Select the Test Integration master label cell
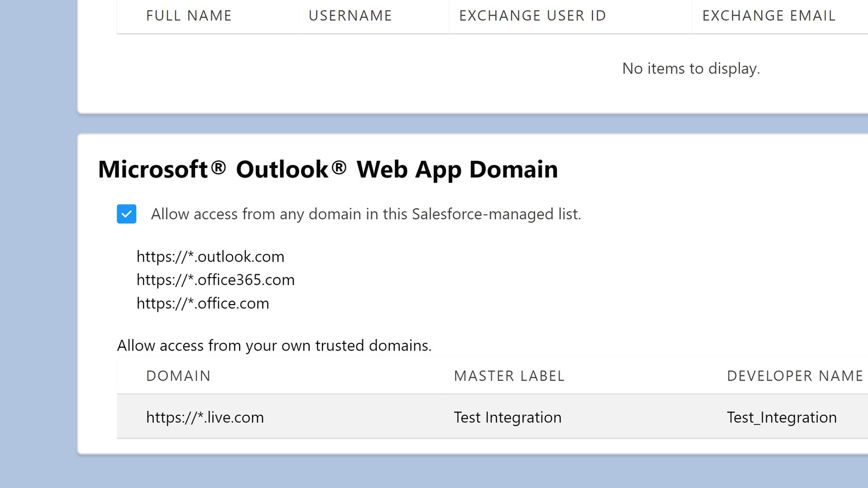 tap(508, 417)
